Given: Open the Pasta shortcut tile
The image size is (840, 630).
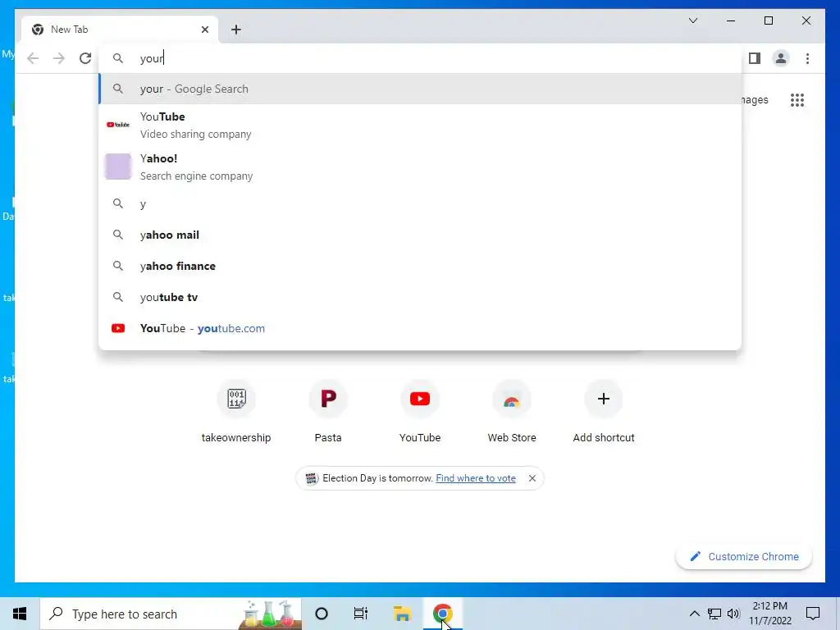Looking at the screenshot, I should tap(328, 412).
